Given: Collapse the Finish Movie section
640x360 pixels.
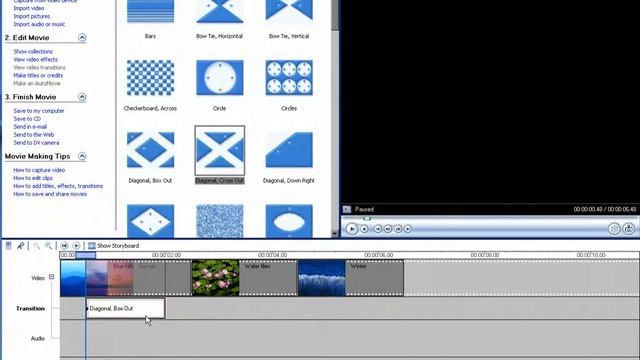Looking at the screenshot, I should [82, 97].
